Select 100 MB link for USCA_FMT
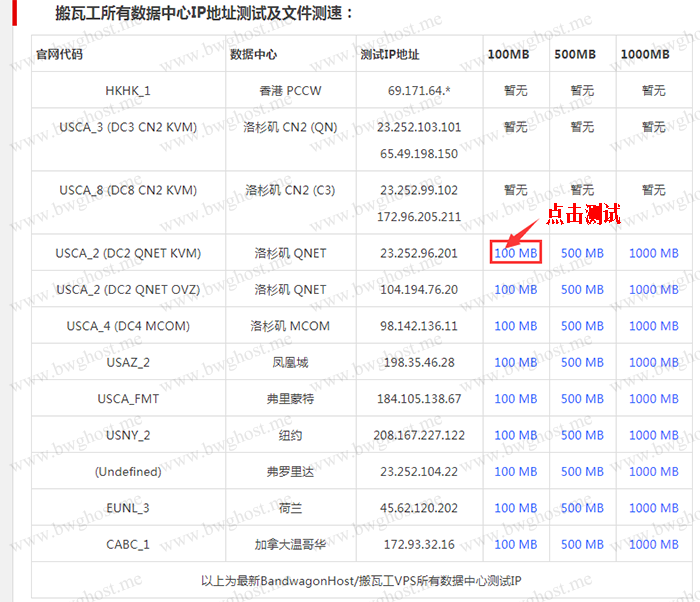Image resolution: width=700 pixels, height=602 pixels. (516, 399)
